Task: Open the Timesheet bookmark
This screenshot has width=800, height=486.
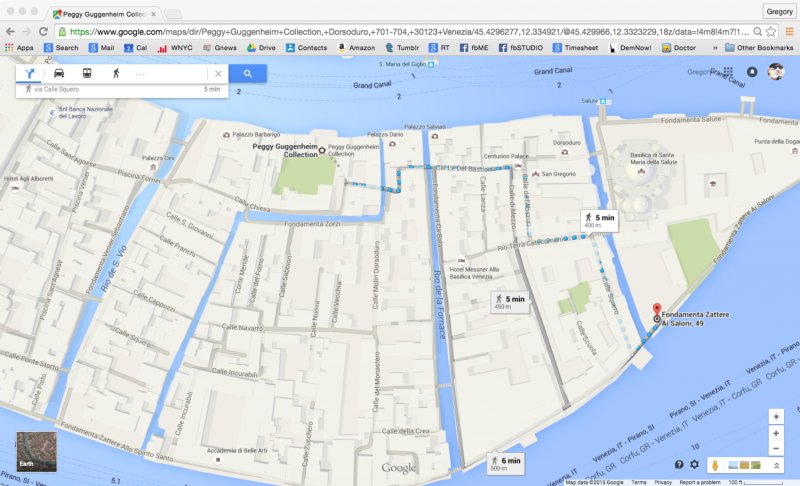Action: click(576, 47)
